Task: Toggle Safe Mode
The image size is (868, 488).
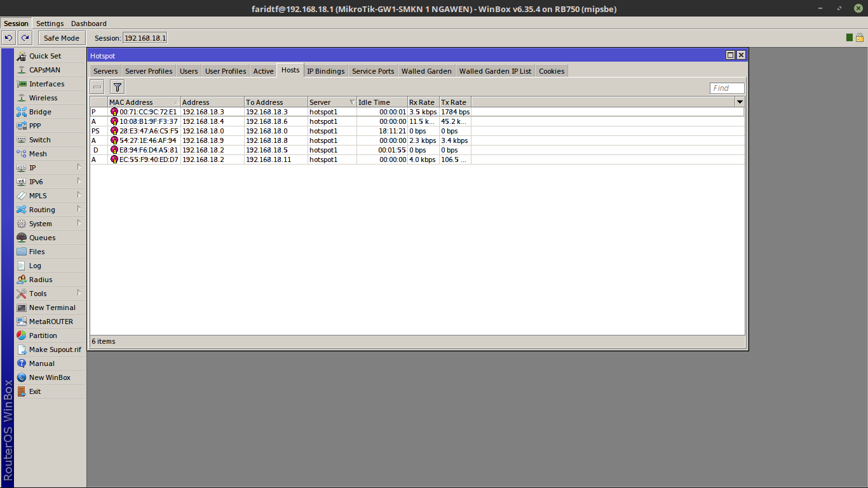Action: coord(62,38)
